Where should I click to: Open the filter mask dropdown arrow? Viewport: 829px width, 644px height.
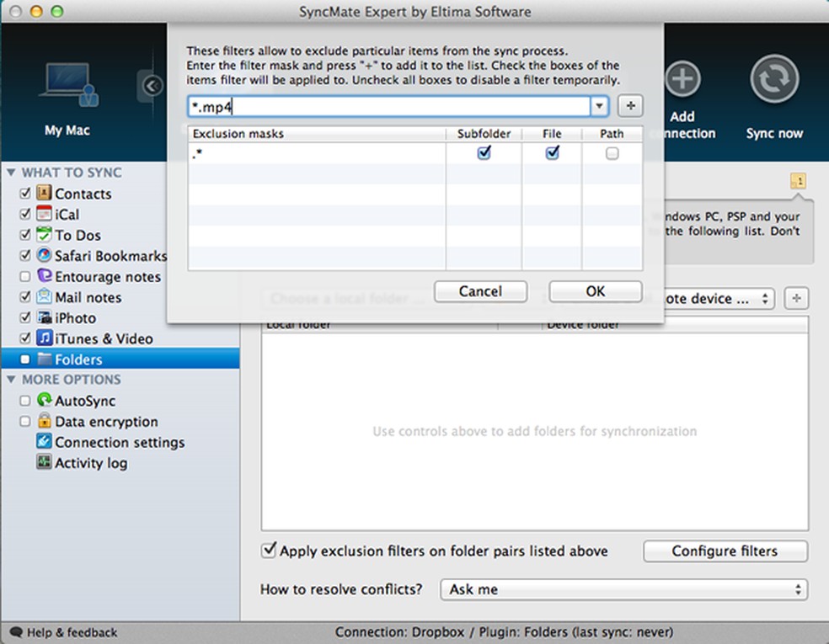click(x=599, y=106)
